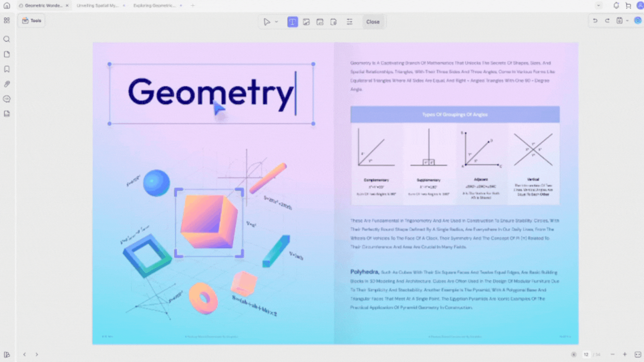Click inside the Geometry title text

click(x=211, y=93)
